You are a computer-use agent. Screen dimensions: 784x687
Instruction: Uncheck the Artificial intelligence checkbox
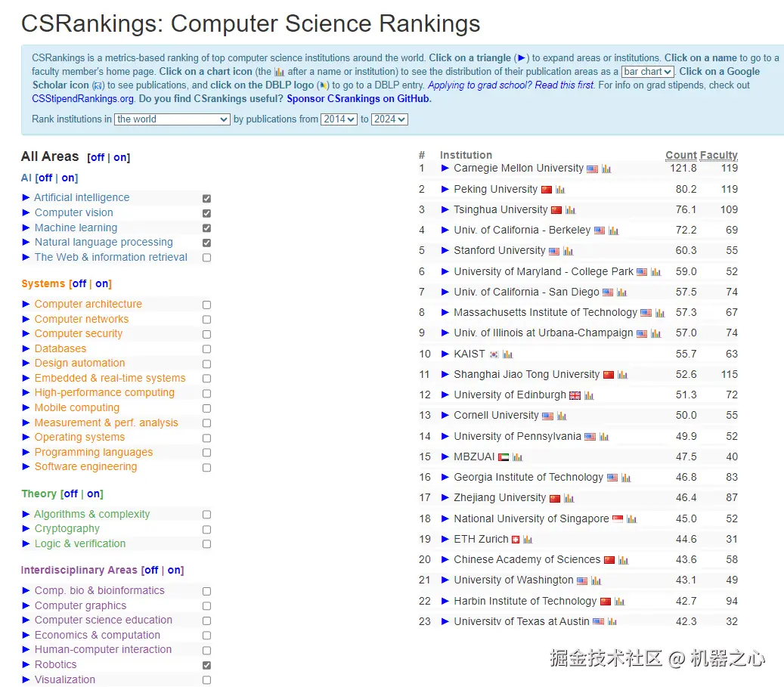pos(206,199)
